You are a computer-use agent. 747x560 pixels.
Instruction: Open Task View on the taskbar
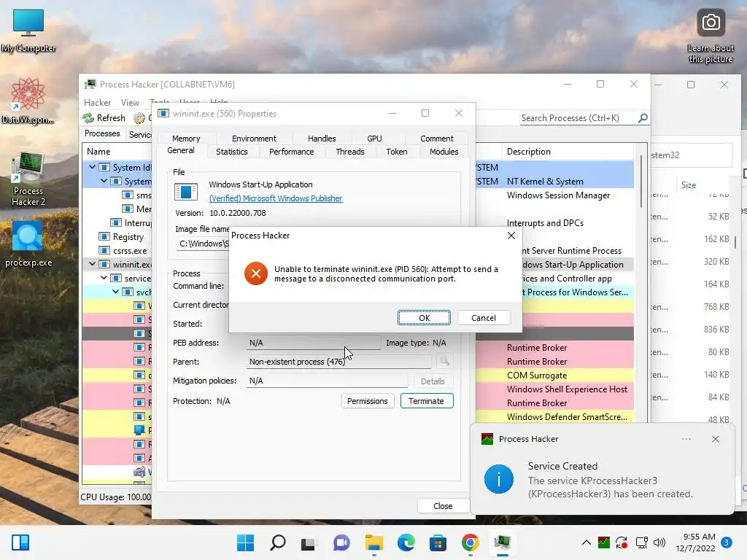pos(309,542)
